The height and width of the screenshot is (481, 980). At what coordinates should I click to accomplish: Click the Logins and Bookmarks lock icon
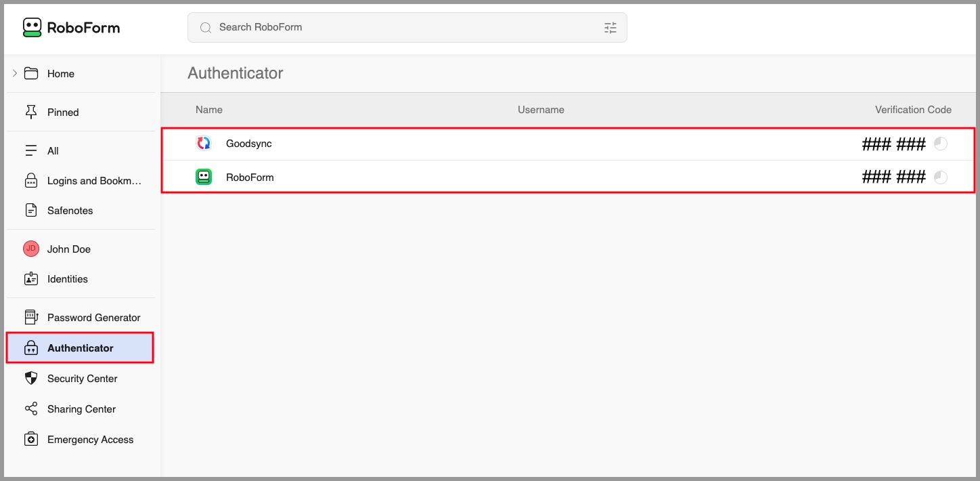[31, 180]
